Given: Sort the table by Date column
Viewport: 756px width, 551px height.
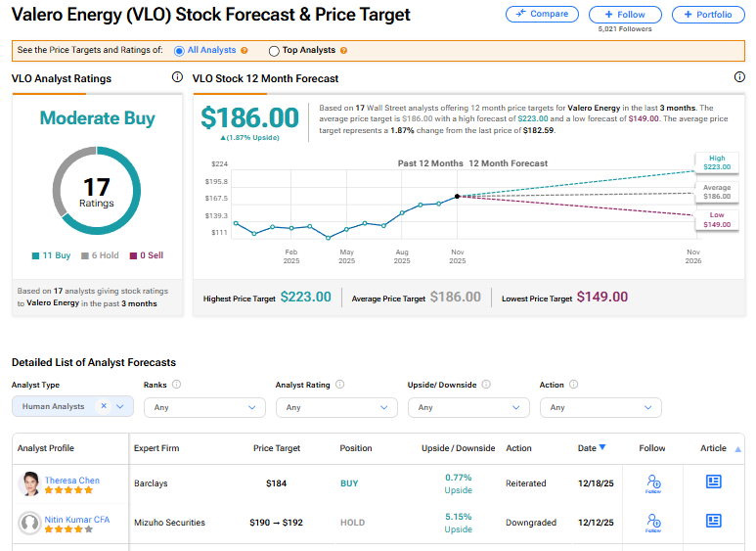Looking at the screenshot, I should [x=591, y=448].
